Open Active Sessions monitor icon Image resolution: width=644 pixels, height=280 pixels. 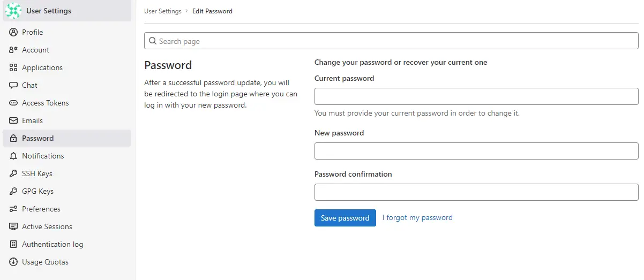(x=13, y=226)
